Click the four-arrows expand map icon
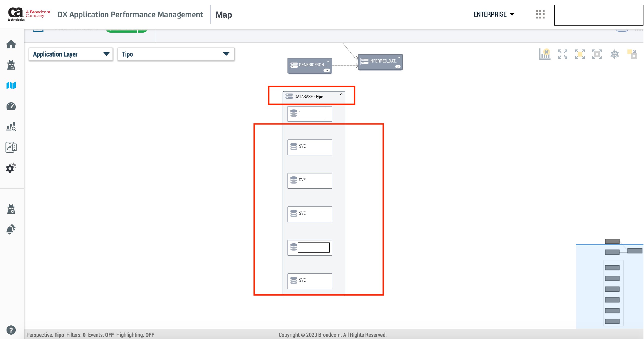This screenshot has width=644, height=339. [562, 54]
